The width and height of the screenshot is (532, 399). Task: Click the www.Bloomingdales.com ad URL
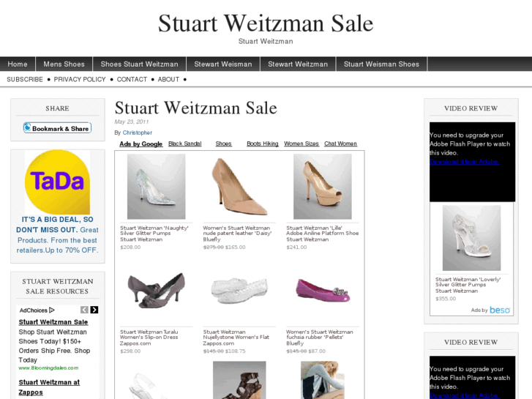click(48, 368)
